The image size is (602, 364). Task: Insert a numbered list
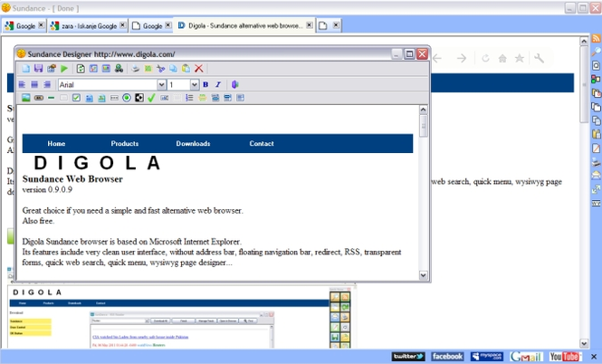point(189,98)
